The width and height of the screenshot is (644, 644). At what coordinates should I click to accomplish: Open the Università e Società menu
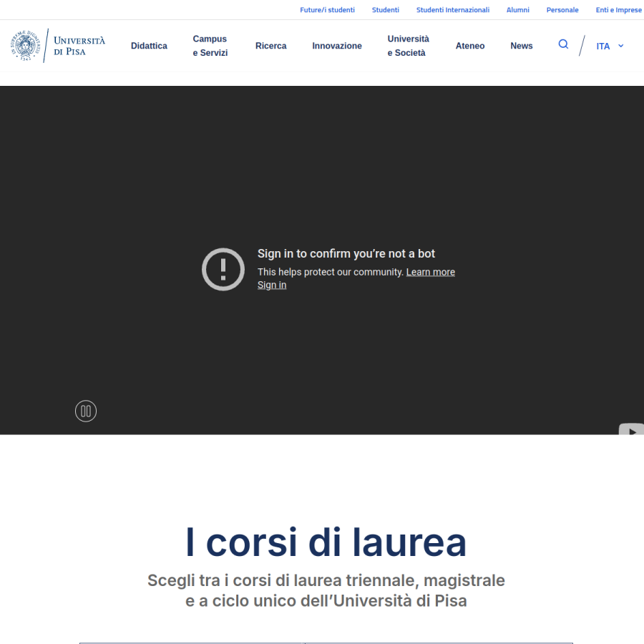(409, 46)
